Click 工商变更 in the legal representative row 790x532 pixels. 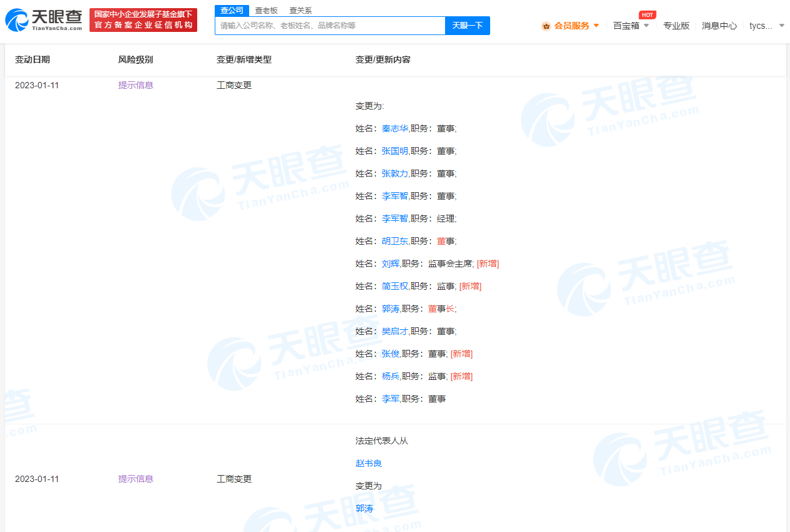(234, 479)
